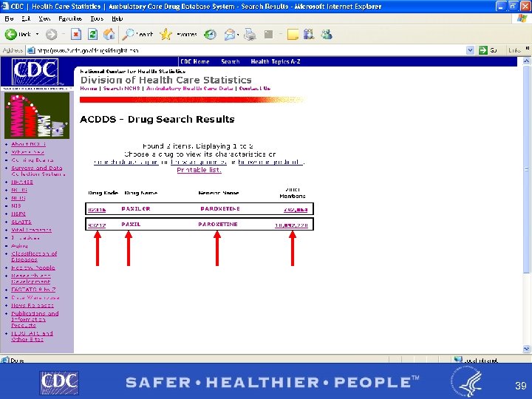Image resolution: width=532 pixels, height=399 pixels.
Task: Expand the address bar URL dropdown
Action: pos(470,50)
